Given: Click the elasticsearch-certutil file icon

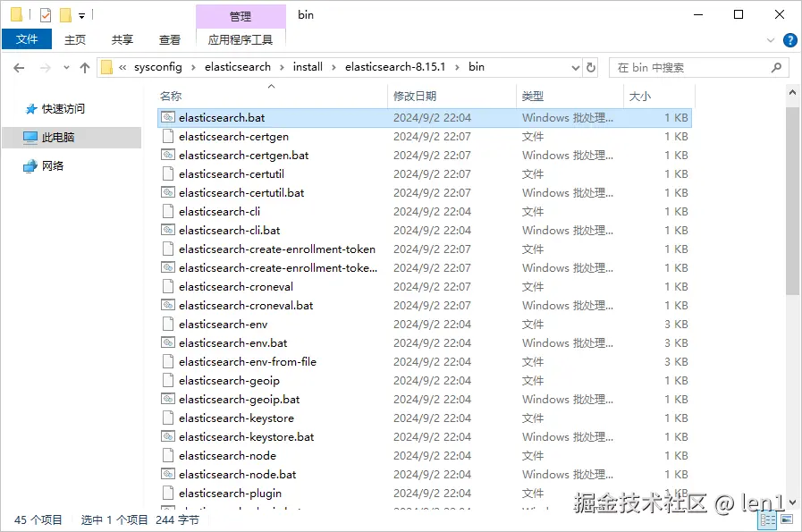Looking at the screenshot, I should tap(168, 173).
